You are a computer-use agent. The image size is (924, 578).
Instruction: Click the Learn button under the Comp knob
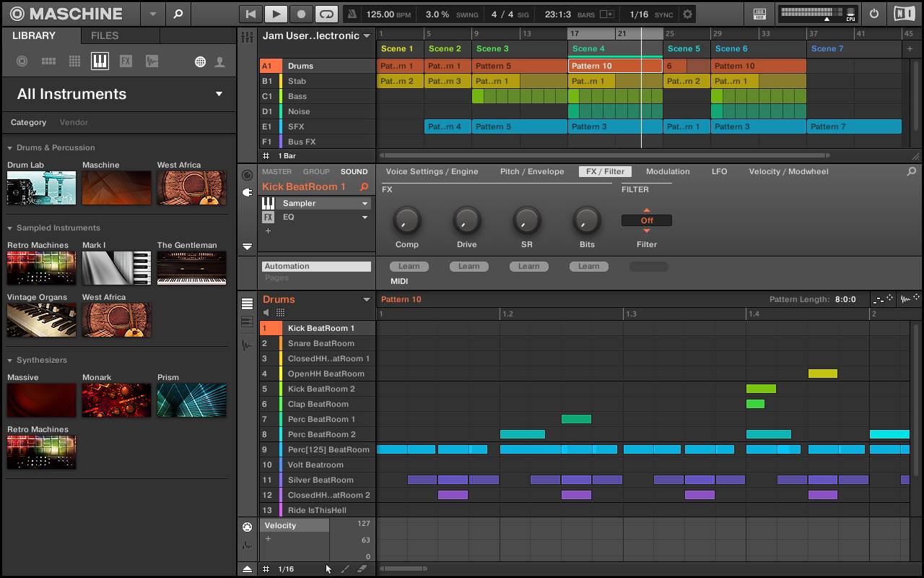[x=409, y=267]
